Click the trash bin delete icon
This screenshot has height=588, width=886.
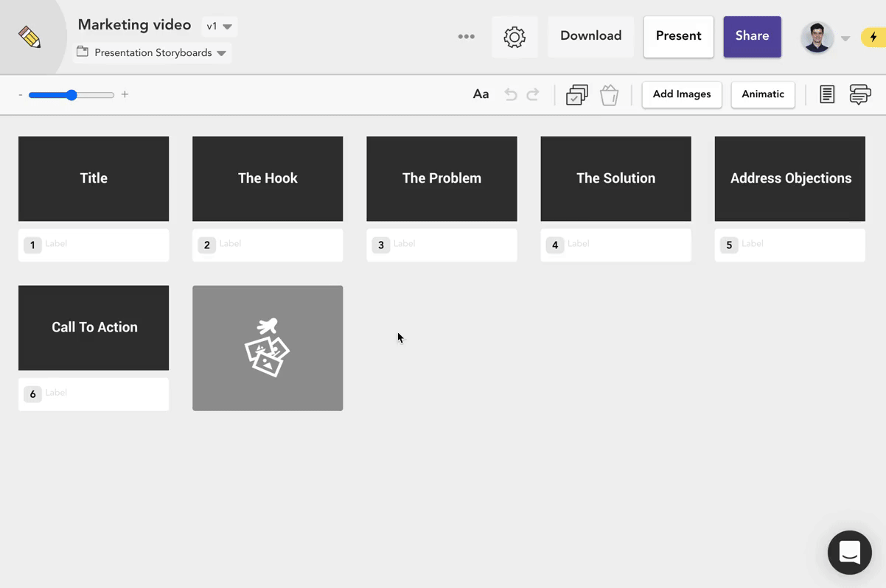pyautogui.click(x=609, y=95)
